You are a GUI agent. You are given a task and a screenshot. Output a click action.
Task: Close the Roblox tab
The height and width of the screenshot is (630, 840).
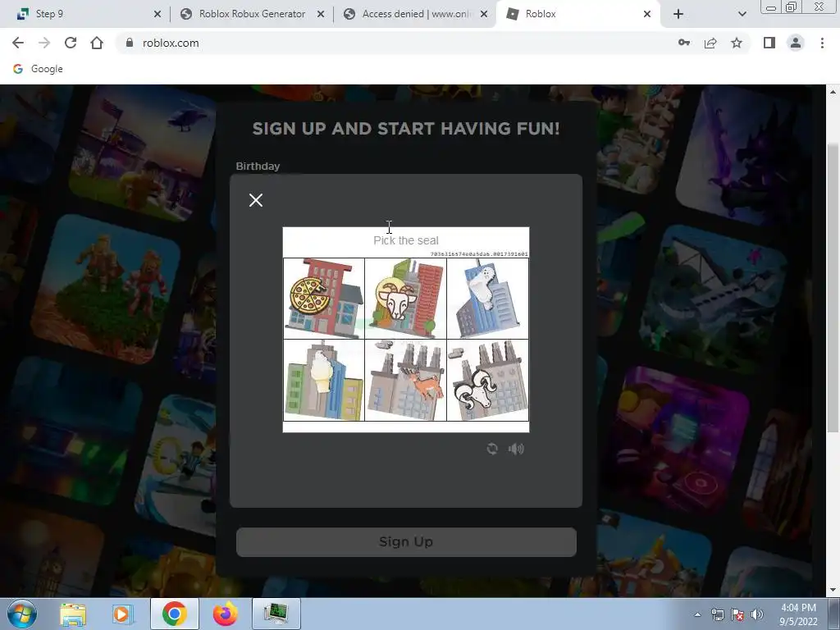tap(647, 14)
